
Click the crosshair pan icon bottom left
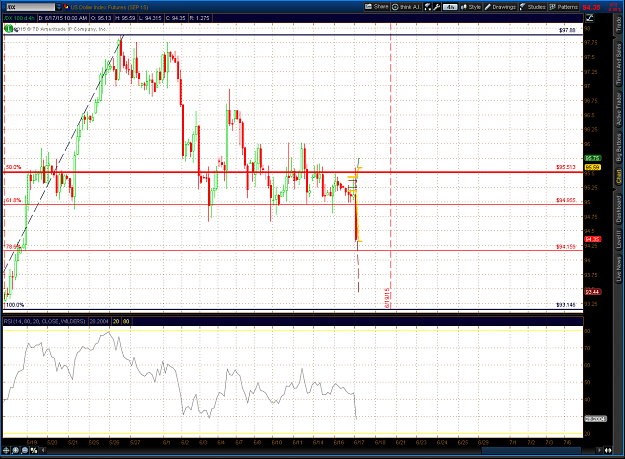pyautogui.click(x=6, y=450)
